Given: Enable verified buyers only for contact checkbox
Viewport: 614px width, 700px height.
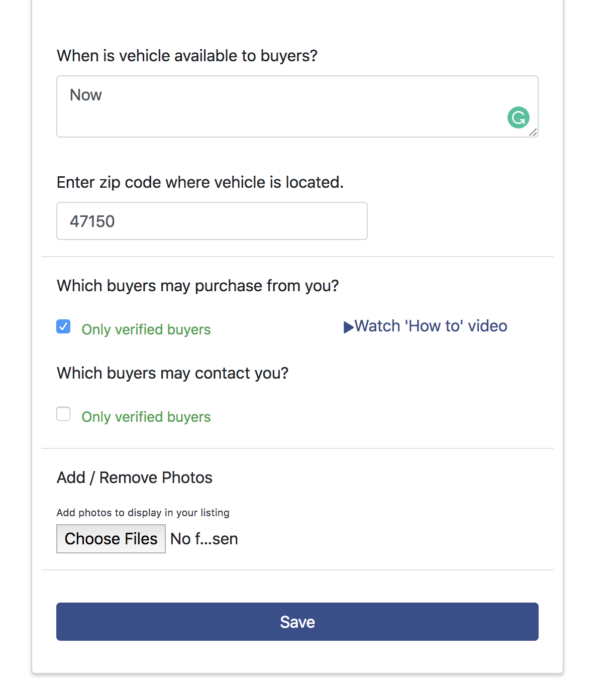Looking at the screenshot, I should coord(64,414).
